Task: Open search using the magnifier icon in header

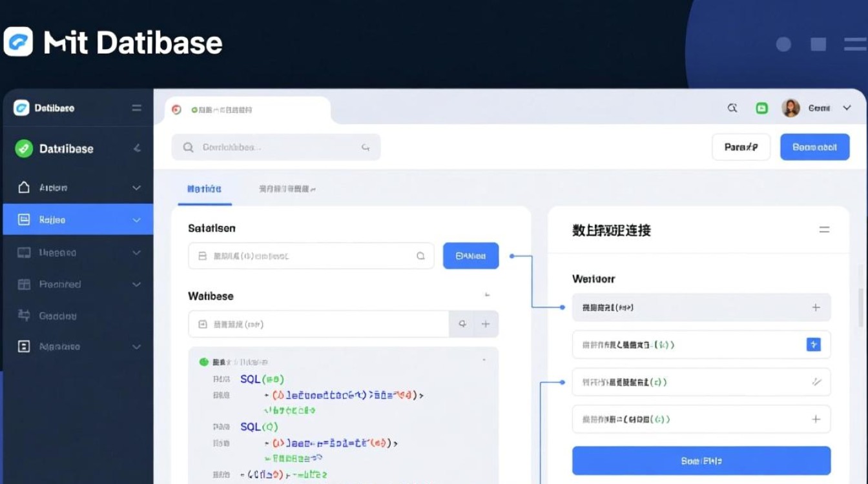Action: pos(732,108)
